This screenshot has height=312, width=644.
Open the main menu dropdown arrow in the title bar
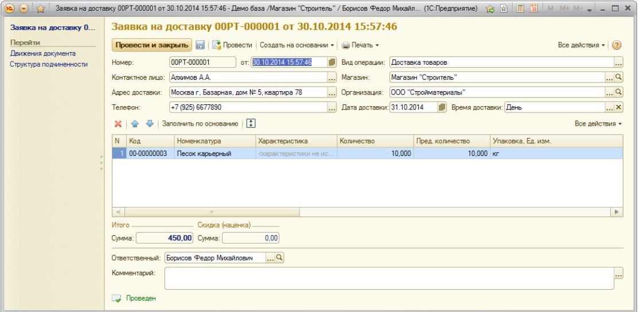coord(24,8)
